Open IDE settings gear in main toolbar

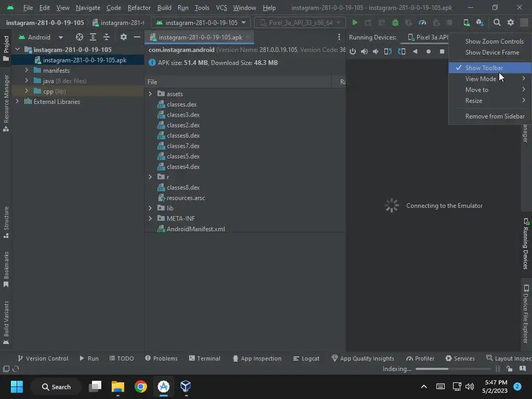tap(511, 23)
